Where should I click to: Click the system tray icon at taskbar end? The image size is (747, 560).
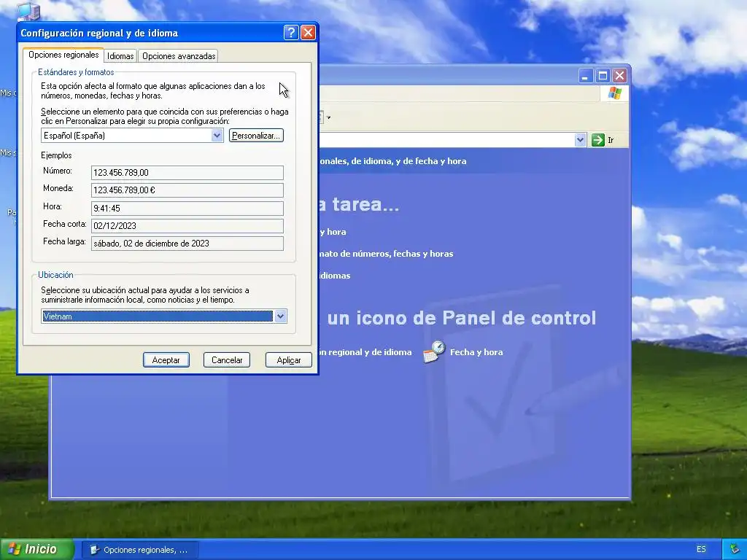click(x=735, y=549)
